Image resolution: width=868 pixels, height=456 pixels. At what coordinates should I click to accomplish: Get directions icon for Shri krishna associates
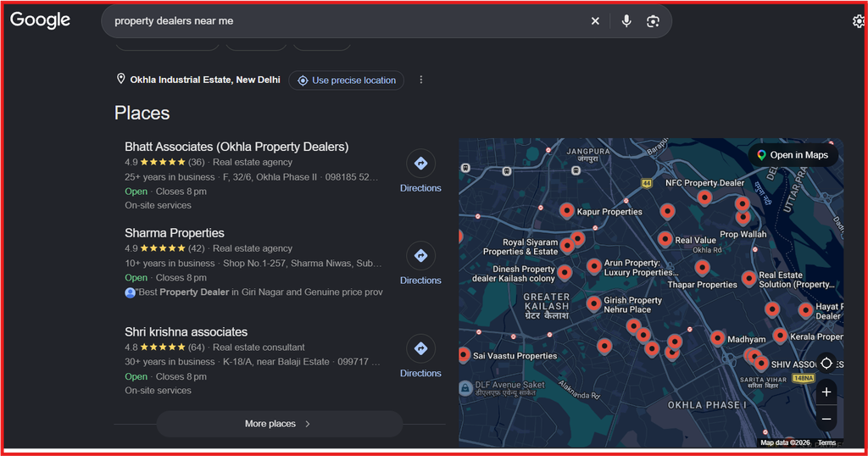[420, 348]
